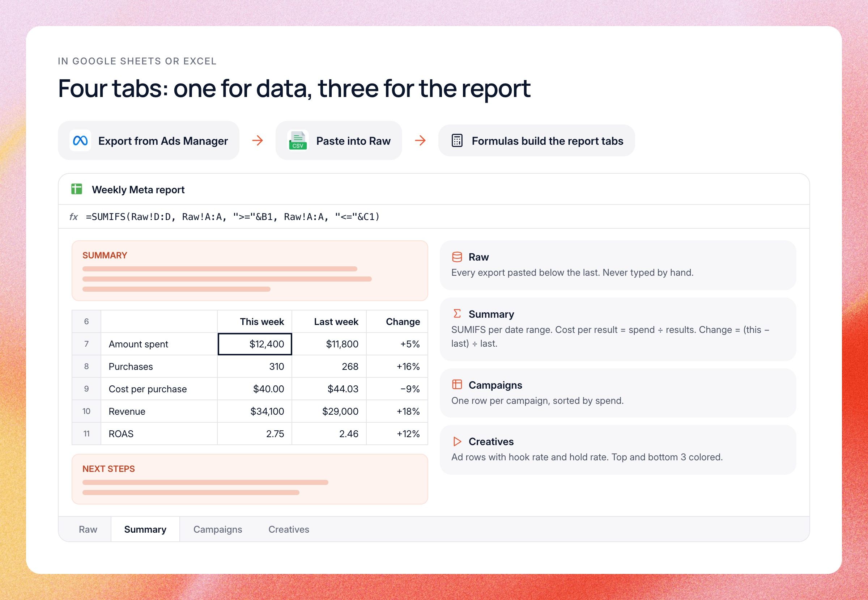Click the SUMMARY placeholder box heading

(x=105, y=255)
